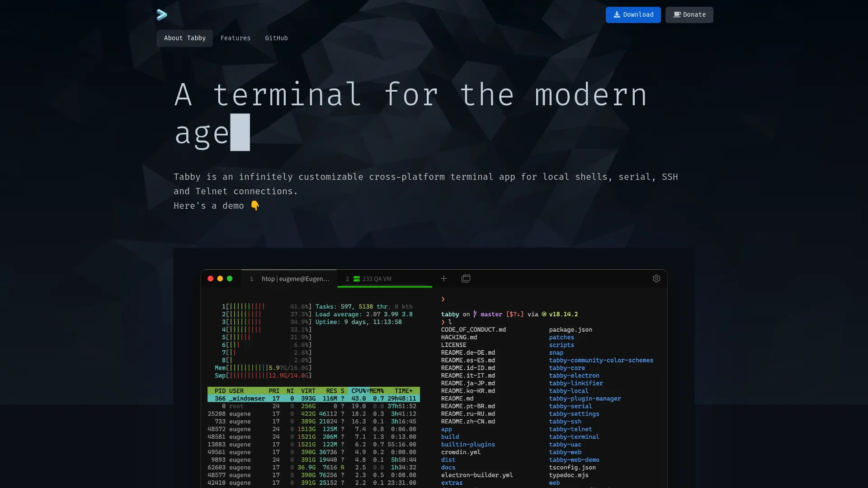This screenshot has width=868, height=488.
Task: Click the HACKING.md file name
Action: (x=459, y=338)
